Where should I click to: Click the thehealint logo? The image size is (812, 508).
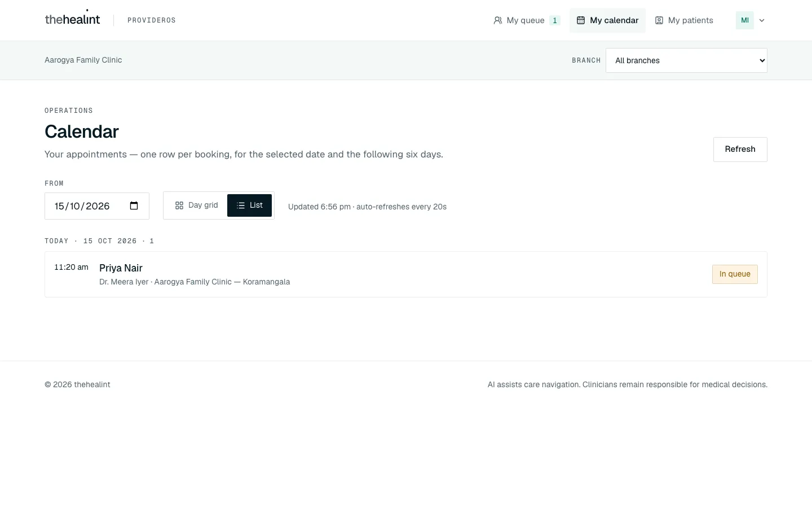point(72,19)
